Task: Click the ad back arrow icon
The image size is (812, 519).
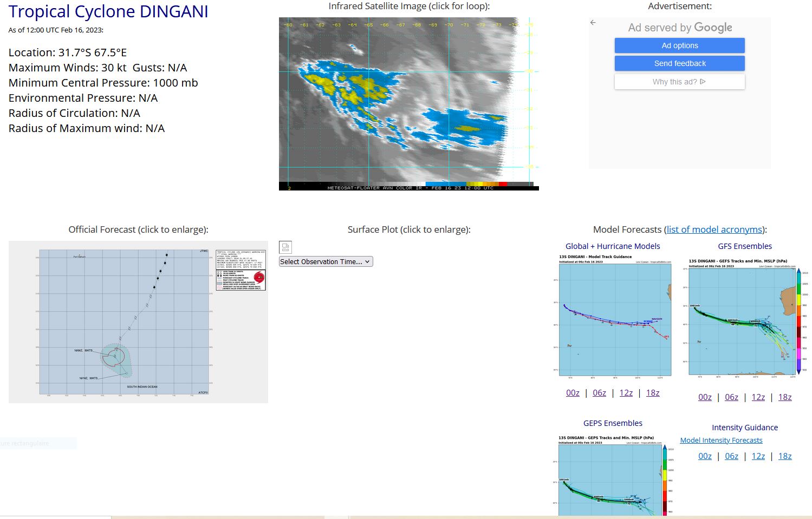Action: (593, 23)
